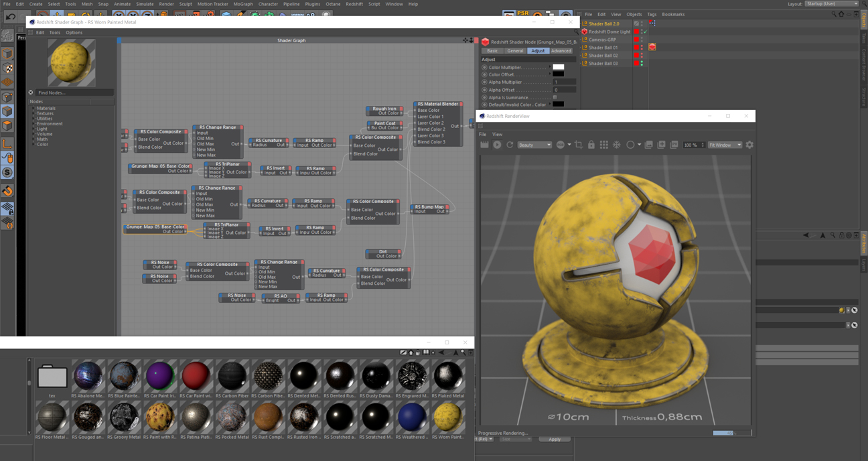
Task: Click the Find Nodes search icon
Action: coord(31,92)
